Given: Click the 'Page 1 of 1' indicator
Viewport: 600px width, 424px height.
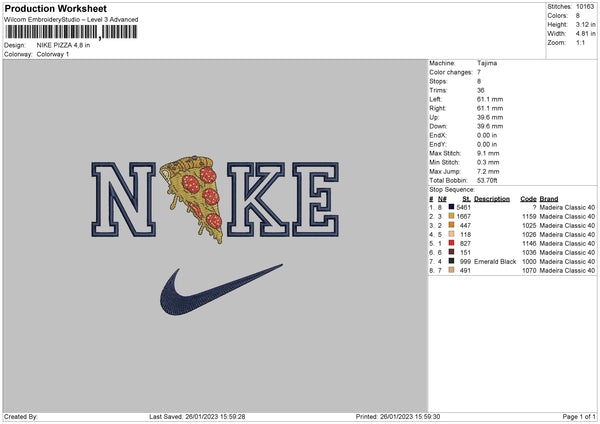Looking at the screenshot, I should pos(579,416).
